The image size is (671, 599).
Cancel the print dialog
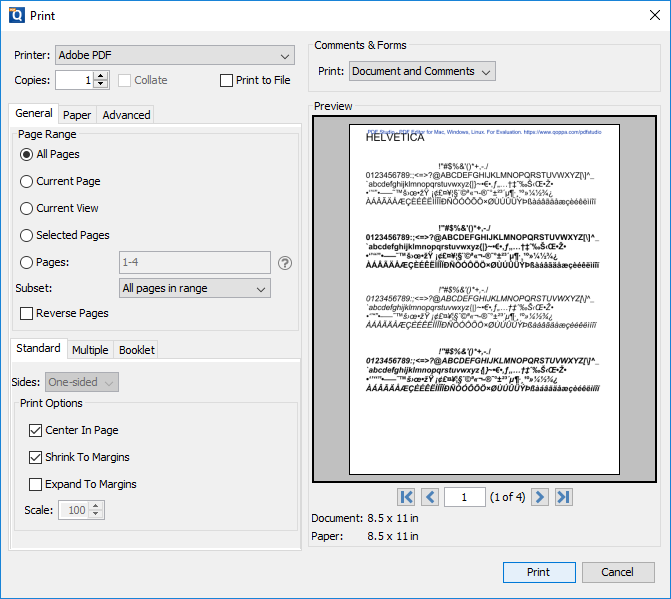click(617, 572)
